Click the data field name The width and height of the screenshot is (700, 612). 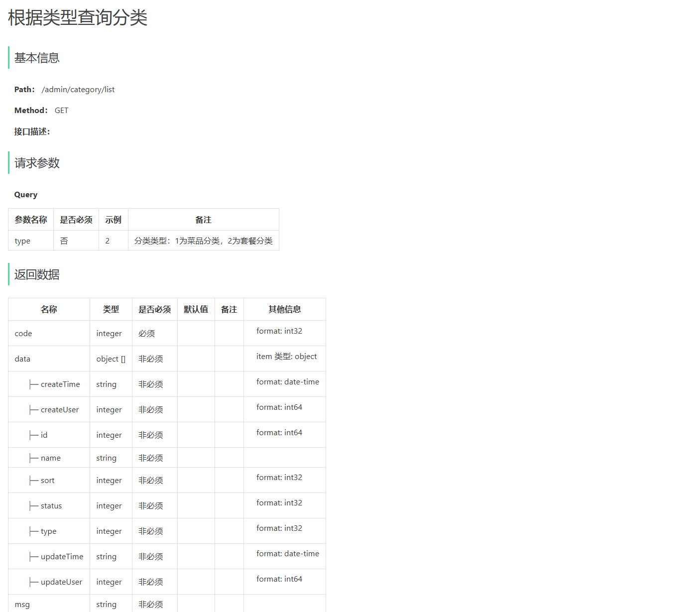[x=22, y=359]
